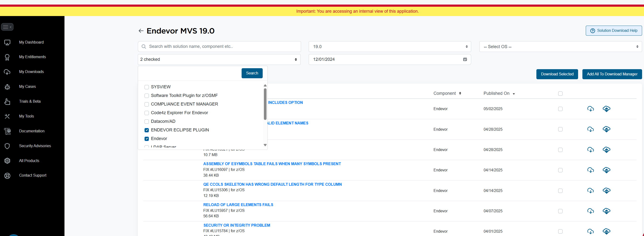Open SECURITY OR INTEGRITY PROBLEM link
Screen dimensions: 644x236
point(237,225)
